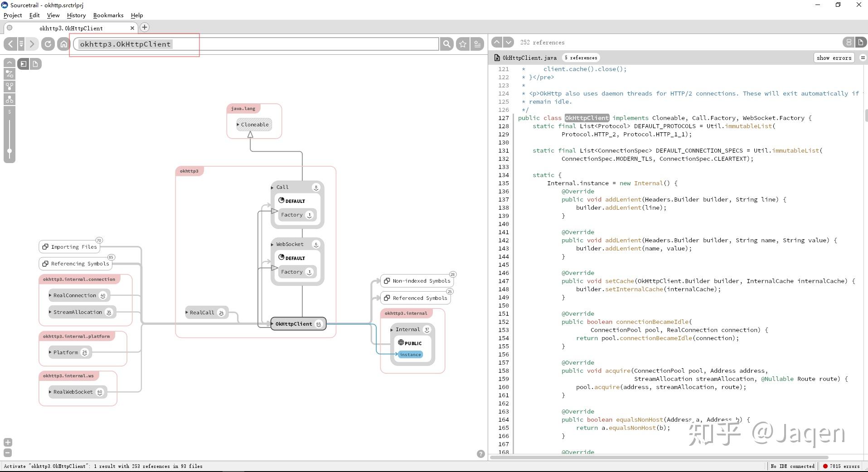This screenshot has height=472, width=868.
Task: Go to the Overview home button
Action: 63,44
